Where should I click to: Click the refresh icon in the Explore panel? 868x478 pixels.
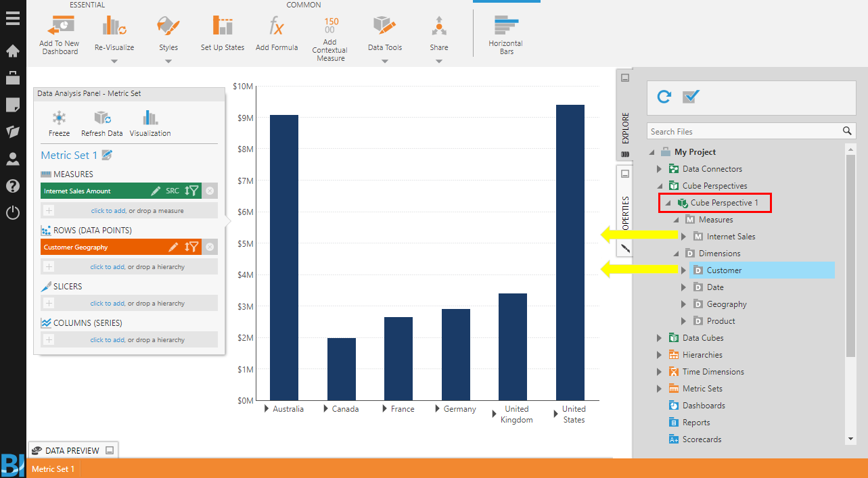pyautogui.click(x=664, y=97)
